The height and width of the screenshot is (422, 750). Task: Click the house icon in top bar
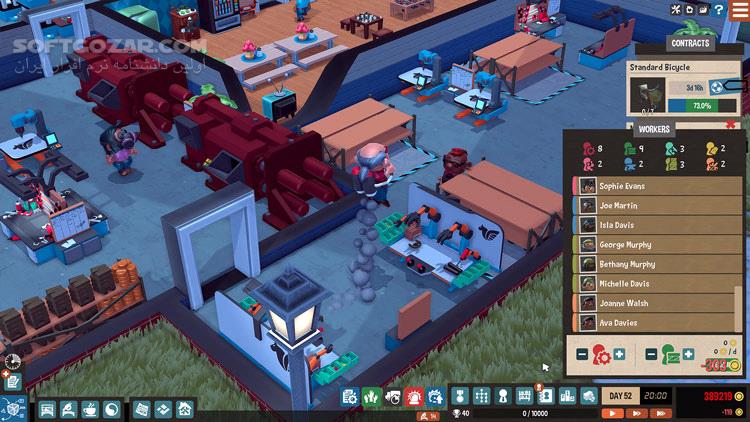(x=689, y=10)
